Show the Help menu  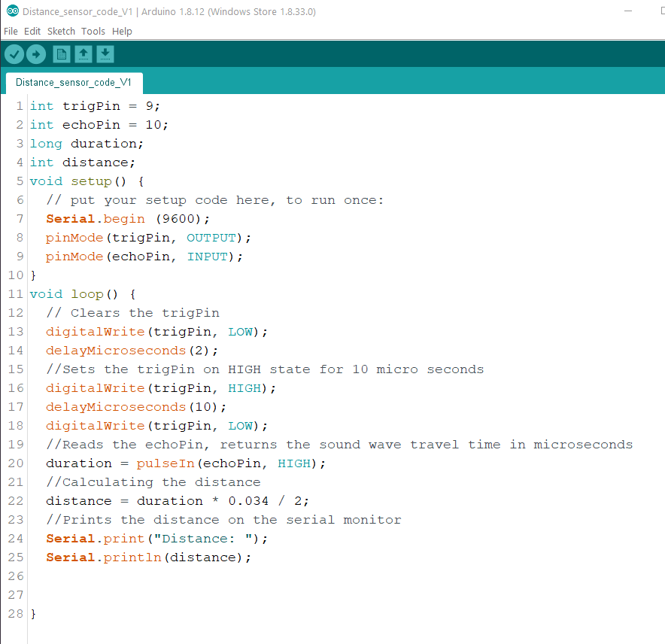pos(122,31)
